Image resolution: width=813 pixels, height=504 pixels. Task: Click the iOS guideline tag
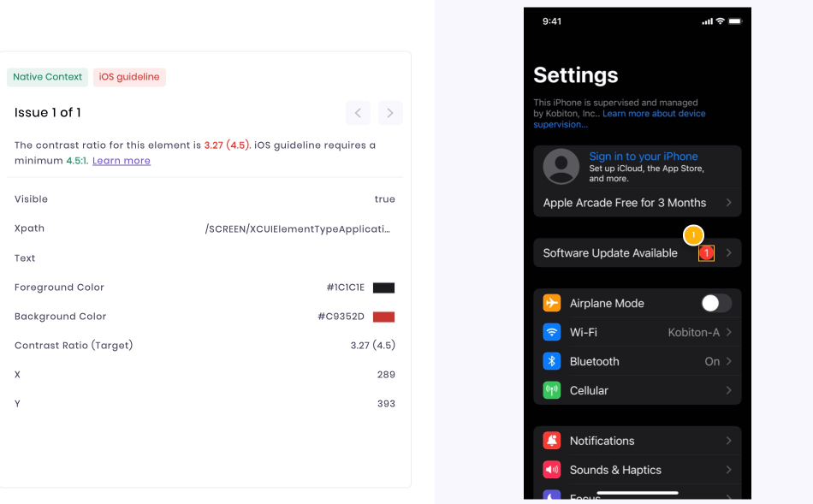click(x=129, y=77)
